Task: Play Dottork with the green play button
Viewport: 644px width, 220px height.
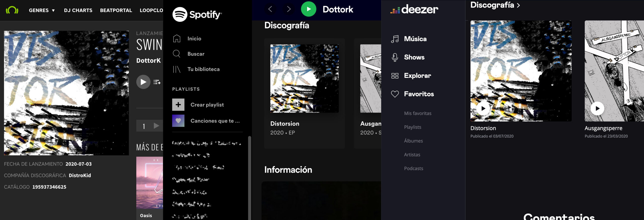Action: pyautogui.click(x=308, y=9)
